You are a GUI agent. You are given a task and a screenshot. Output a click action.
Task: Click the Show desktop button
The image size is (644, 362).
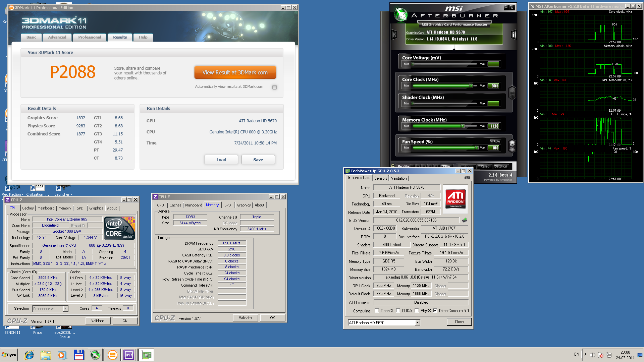point(640,355)
